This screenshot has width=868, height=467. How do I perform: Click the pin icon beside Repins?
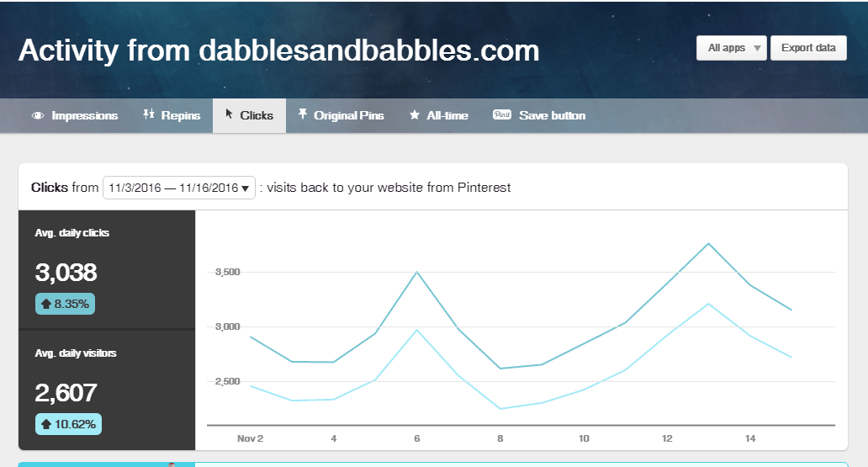point(149,114)
